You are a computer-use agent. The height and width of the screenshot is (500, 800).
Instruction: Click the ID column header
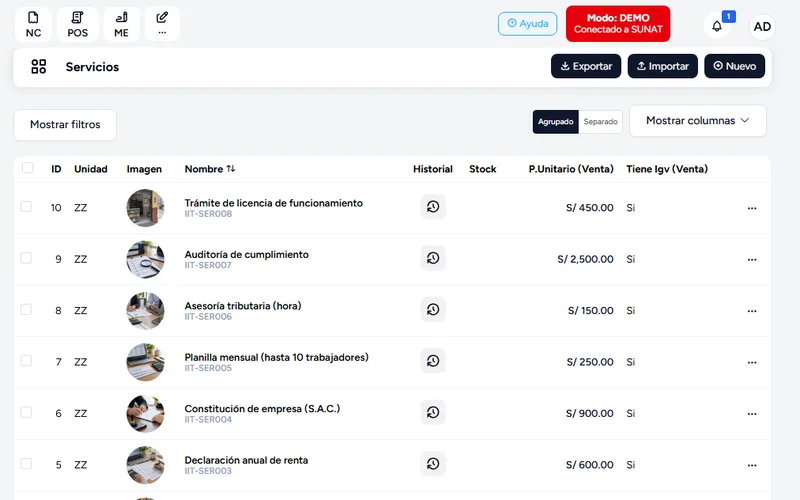pyautogui.click(x=56, y=169)
